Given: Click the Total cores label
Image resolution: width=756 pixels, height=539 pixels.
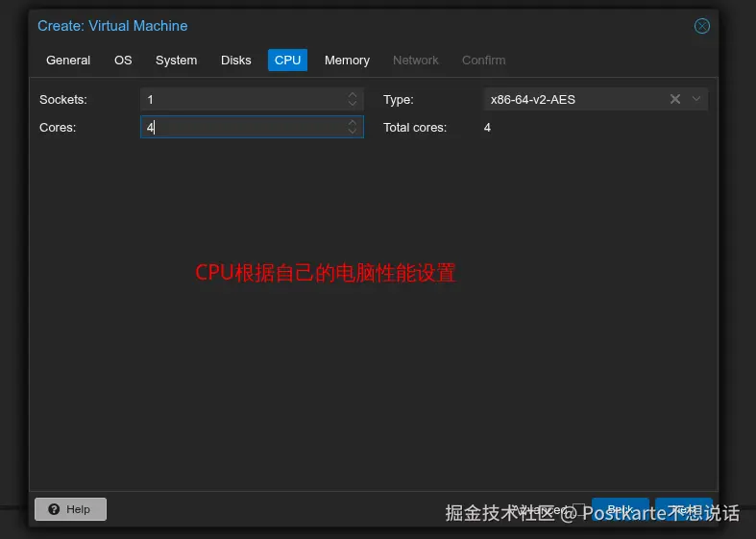Looking at the screenshot, I should coord(415,127).
